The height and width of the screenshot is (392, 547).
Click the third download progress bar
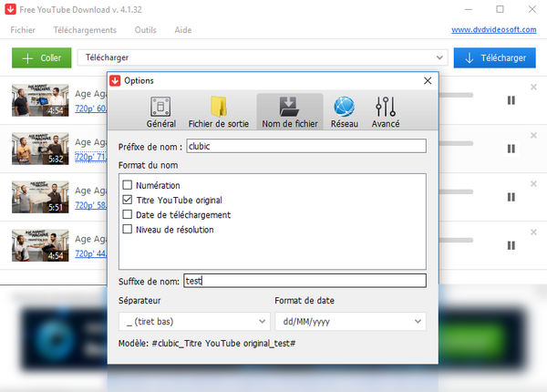click(x=456, y=191)
